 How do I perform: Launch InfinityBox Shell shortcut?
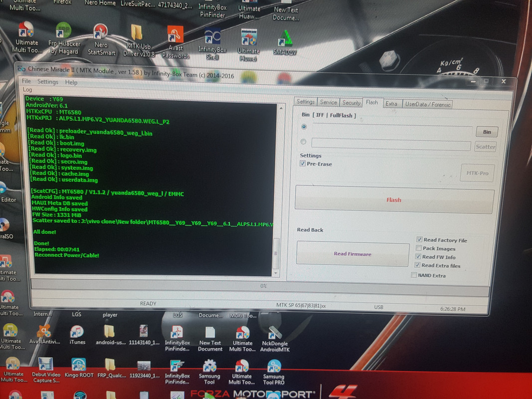pyautogui.click(x=212, y=43)
